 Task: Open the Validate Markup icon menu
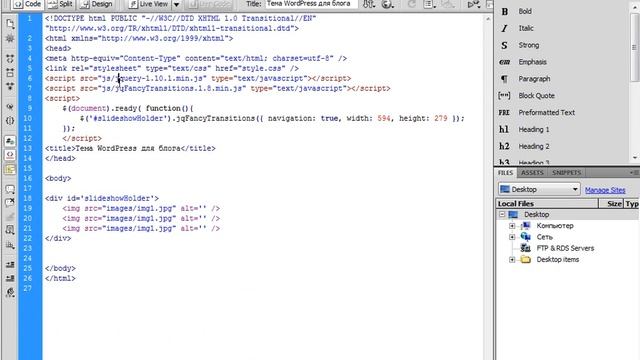(473, 4)
